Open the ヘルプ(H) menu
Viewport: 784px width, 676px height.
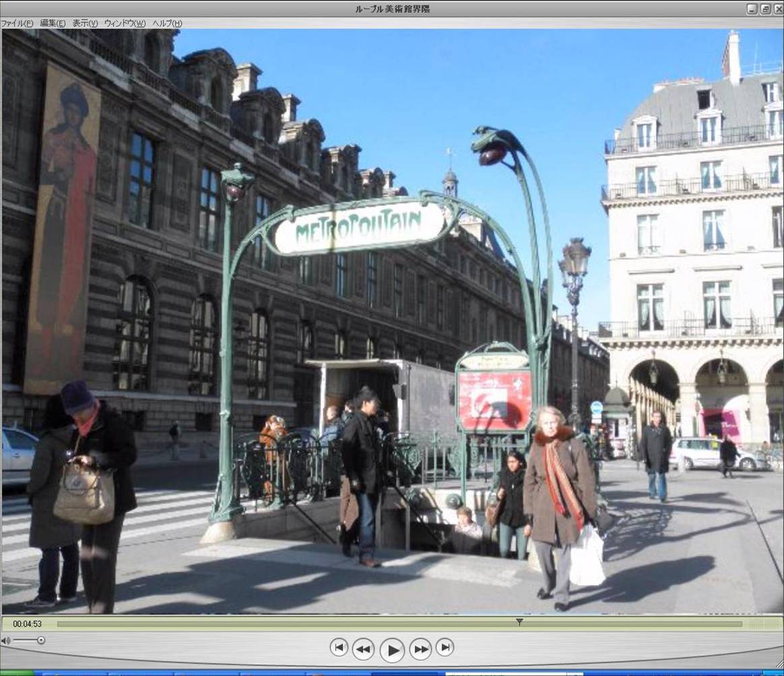pos(167,24)
